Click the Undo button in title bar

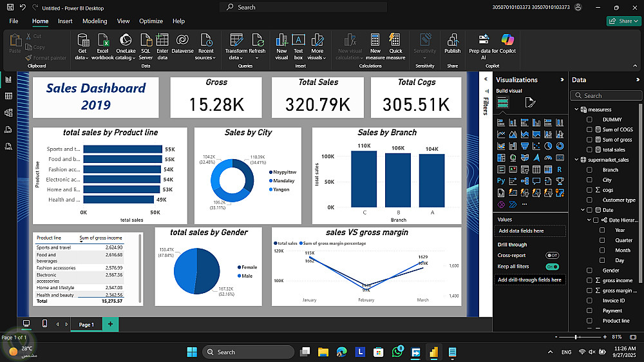pos(23,7)
